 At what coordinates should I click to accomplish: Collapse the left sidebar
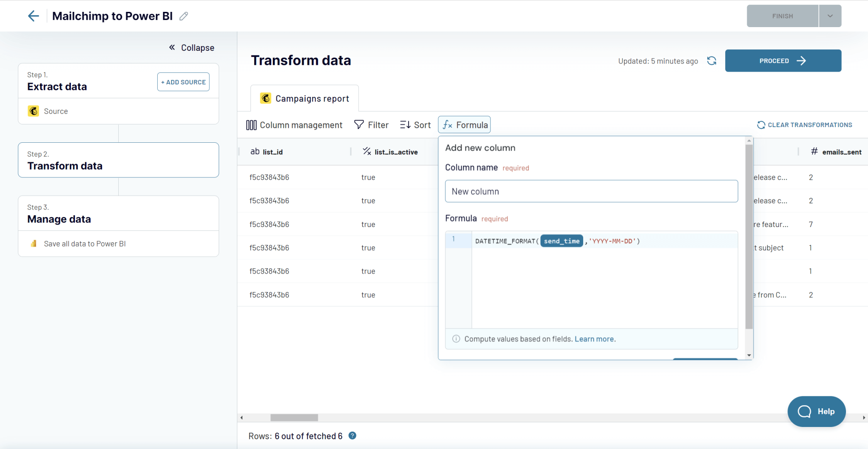(x=191, y=47)
